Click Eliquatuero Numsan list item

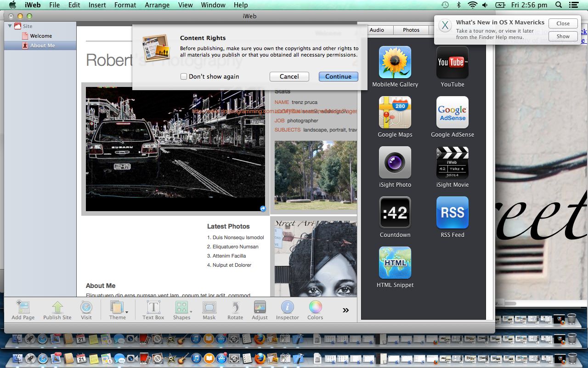233,247
